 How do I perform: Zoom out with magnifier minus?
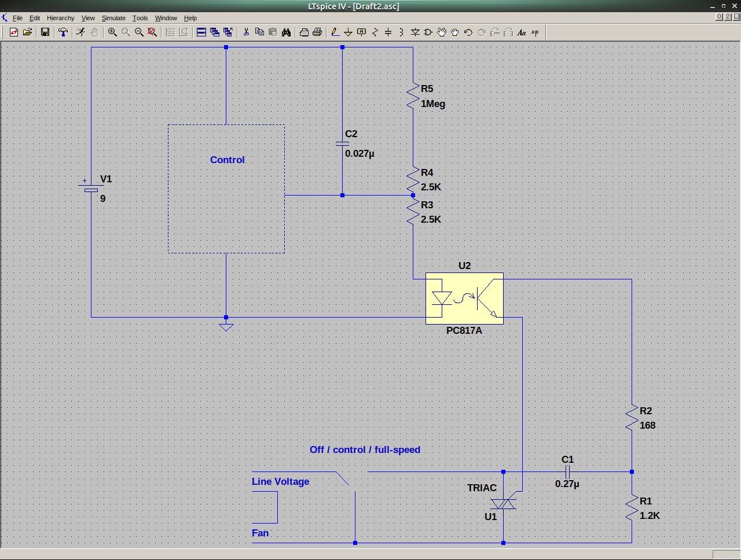pyautogui.click(x=139, y=32)
